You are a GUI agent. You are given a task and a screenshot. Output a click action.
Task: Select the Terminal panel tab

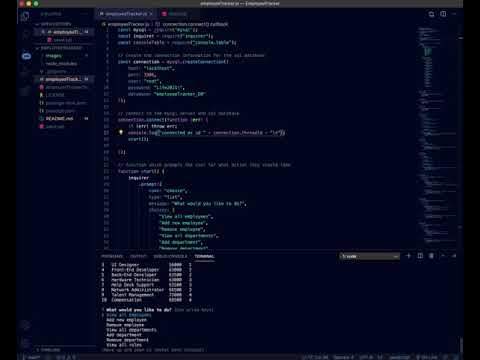tap(204, 256)
